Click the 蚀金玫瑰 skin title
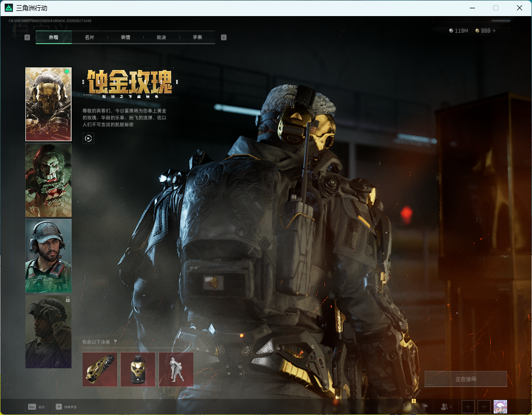This screenshot has height=415, width=532. (130, 82)
